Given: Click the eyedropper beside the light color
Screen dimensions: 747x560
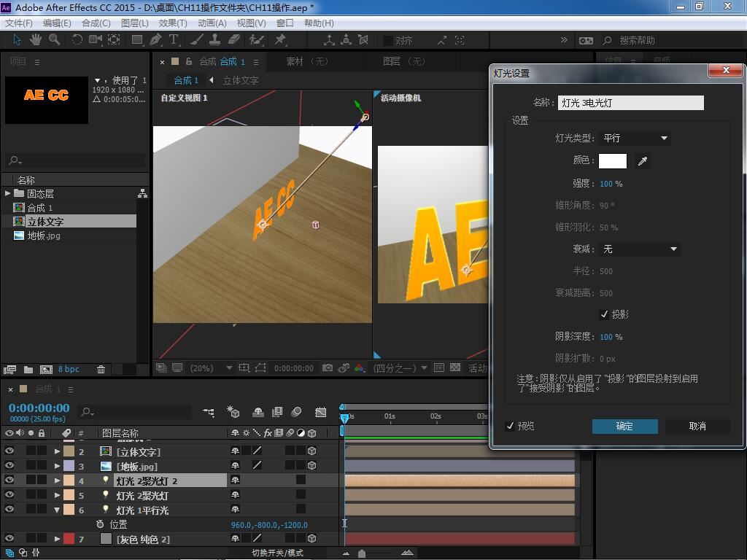Looking at the screenshot, I should pos(643,161).
